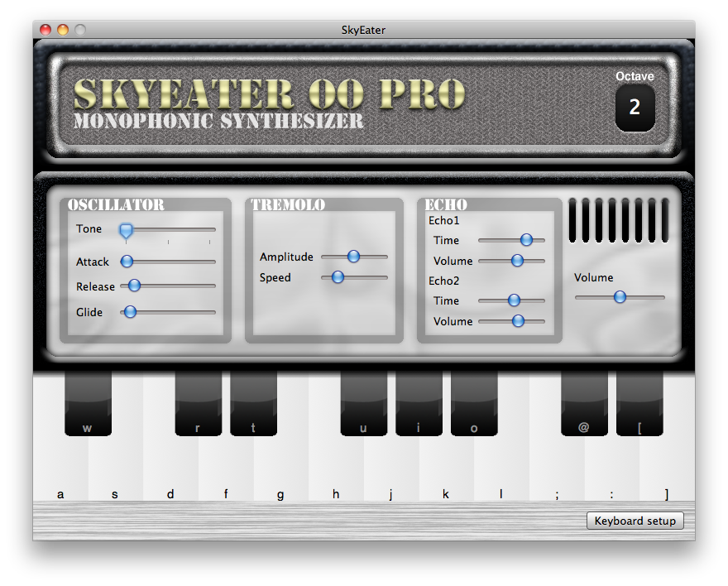Click the Echo2 Time slider knob
The height and width of the screenshot is (586, 728).
coord(514,300)
